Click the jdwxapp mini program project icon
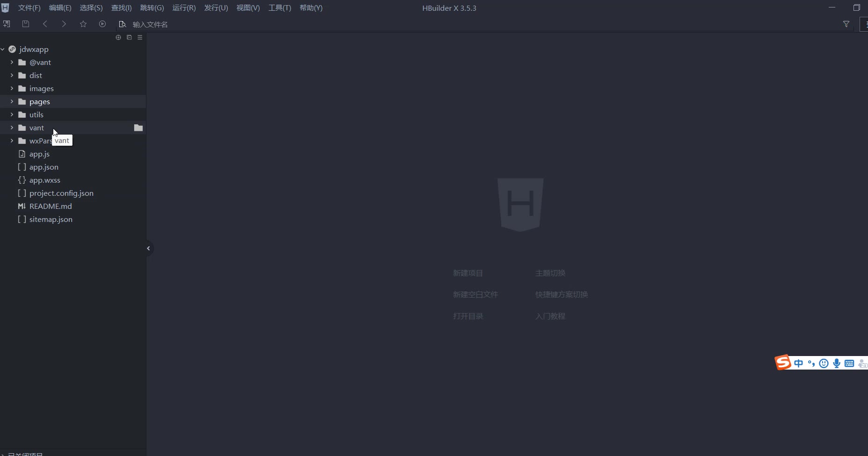868x456 pixels. (12, 49)
